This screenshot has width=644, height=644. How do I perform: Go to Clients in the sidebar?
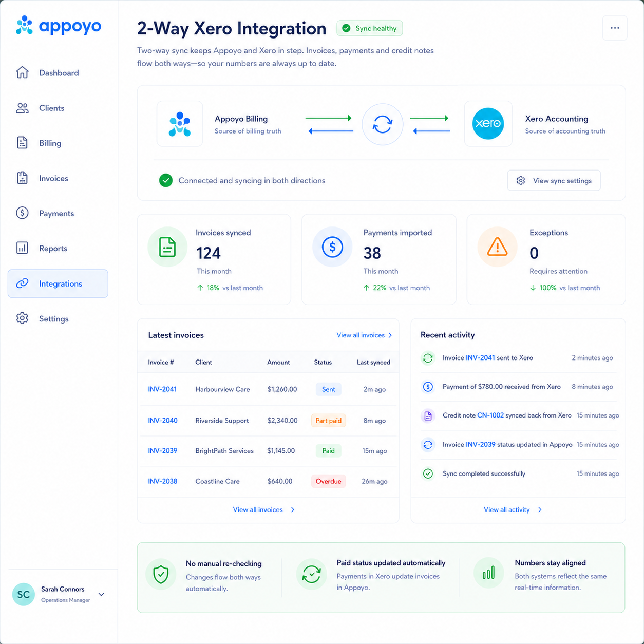[x=58, y=108]
